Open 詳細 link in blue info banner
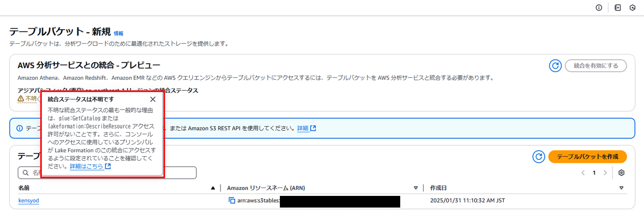 tap(307, 128)
